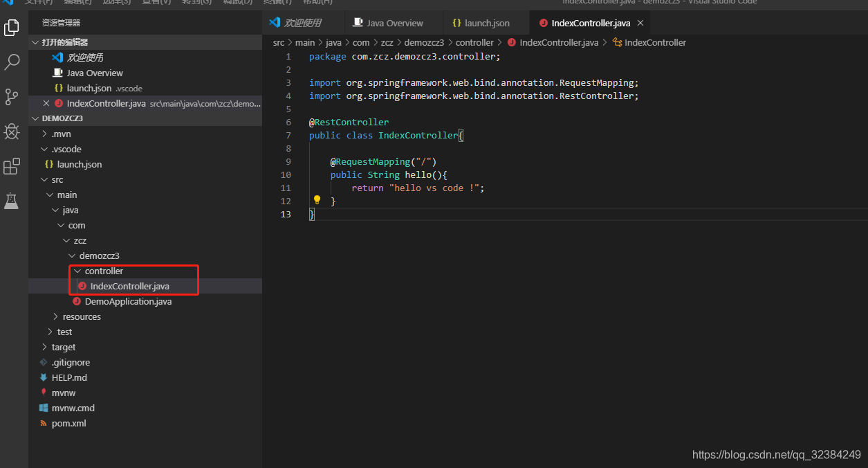This screenshot has height=468, width=868.
Task: Open the pom.xml file
Action: pyautogui.click(x=145, y=423)
